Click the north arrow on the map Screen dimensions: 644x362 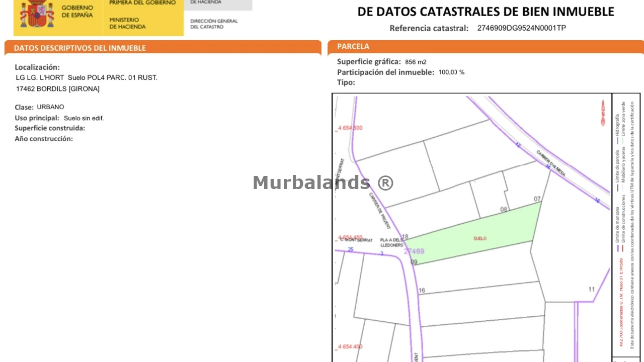click(x=603, y=113)
